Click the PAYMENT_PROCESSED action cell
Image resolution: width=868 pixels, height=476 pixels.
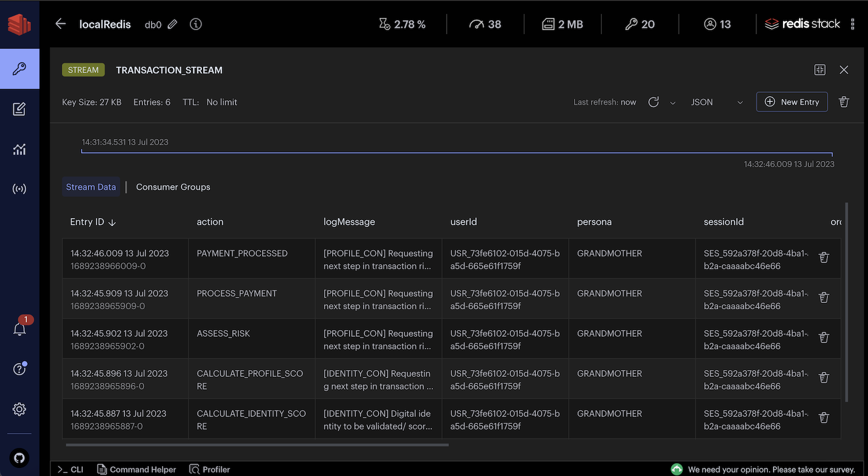click(x=252, y=259)
